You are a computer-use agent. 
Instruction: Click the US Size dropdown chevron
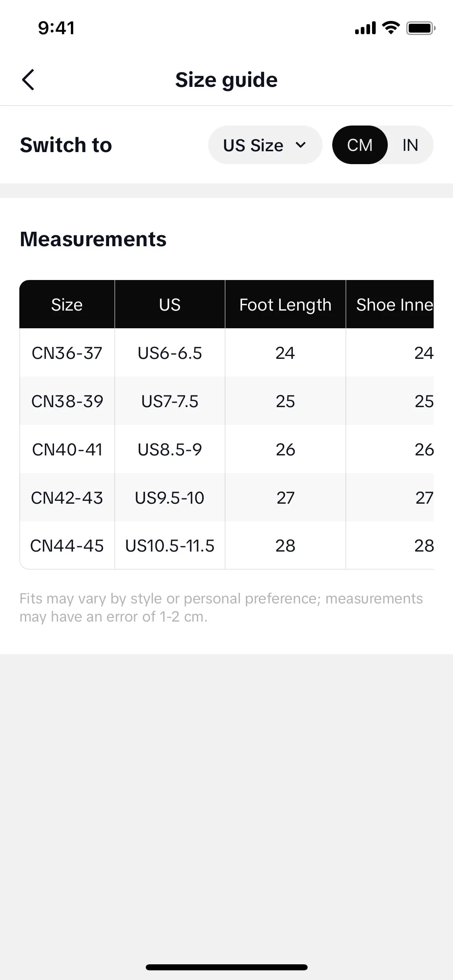coord(300,145)
